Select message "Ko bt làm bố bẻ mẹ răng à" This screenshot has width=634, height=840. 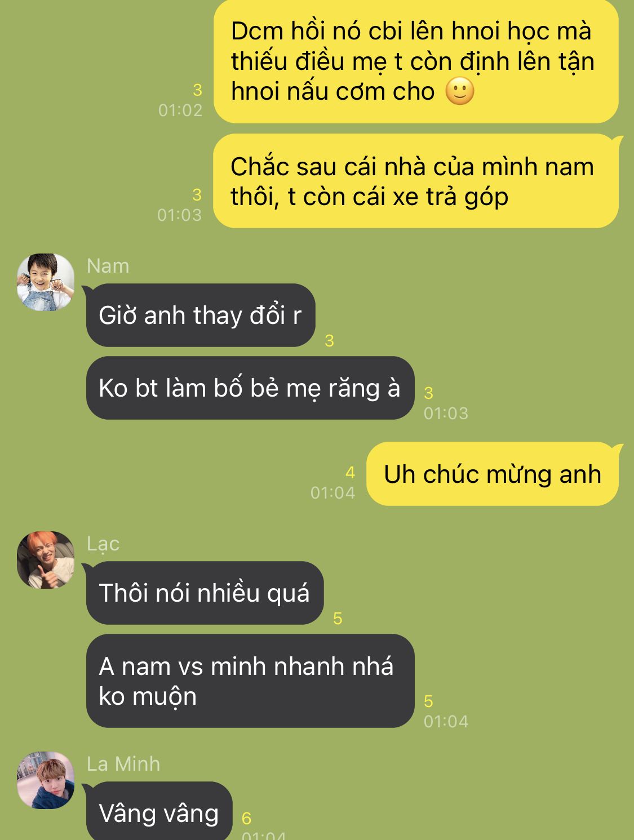250,388
